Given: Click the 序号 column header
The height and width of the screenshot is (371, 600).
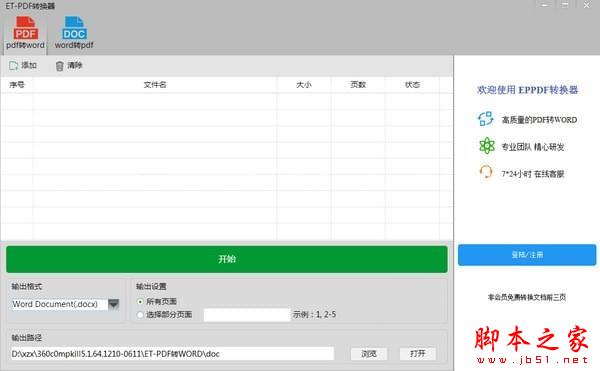Looking at the screenshot, I should (17, 85).
